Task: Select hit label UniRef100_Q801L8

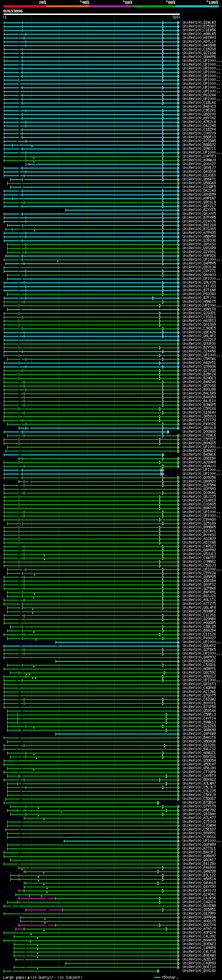Action: (x=199, y=428)
